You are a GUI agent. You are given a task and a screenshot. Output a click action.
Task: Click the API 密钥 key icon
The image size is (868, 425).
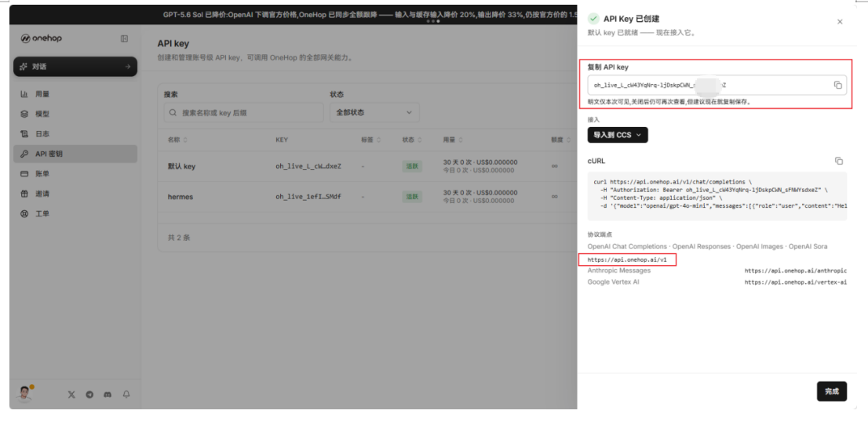pos(24,154)
